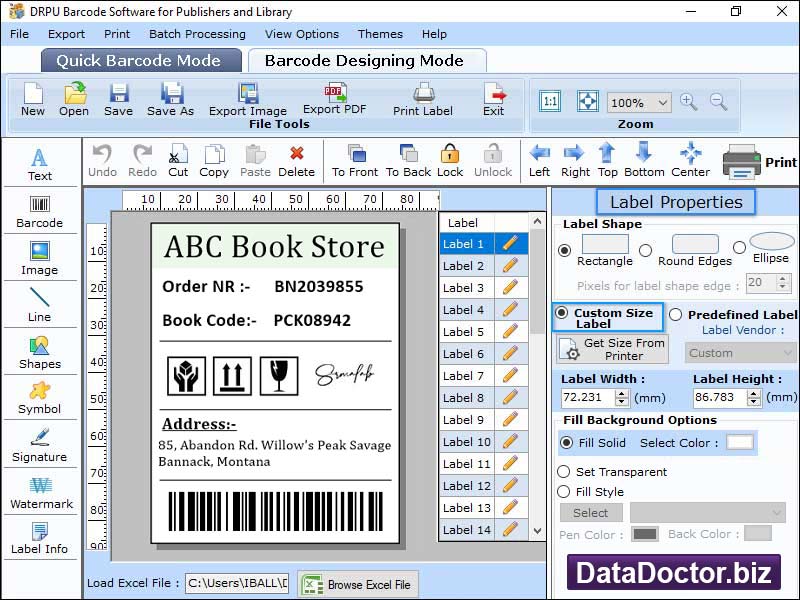Click the Pen Color swatch
Image resolution: width=800 pixels, height=600 pixels.
click(x=645, y=534)
